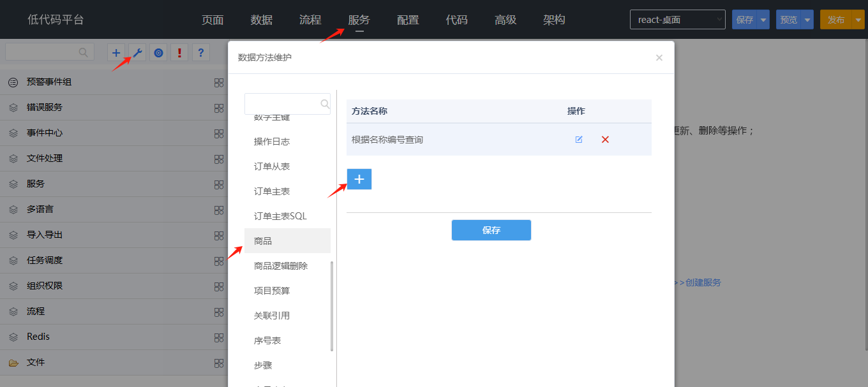Open the 高级 top menu
The width and height of the screenshot is (868, 387).
tap(505, 20)
